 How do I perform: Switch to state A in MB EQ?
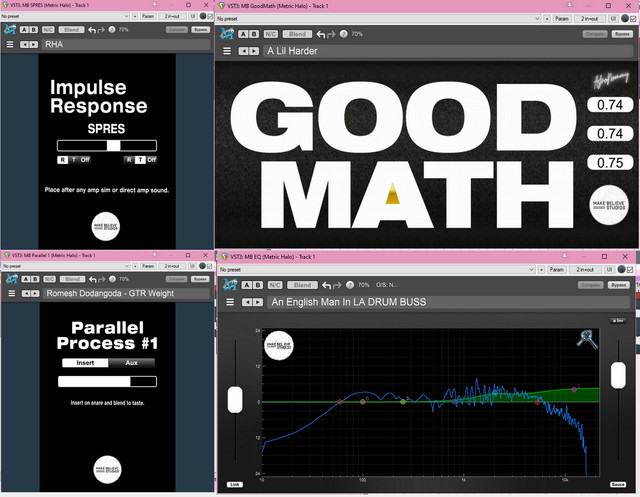247,285
